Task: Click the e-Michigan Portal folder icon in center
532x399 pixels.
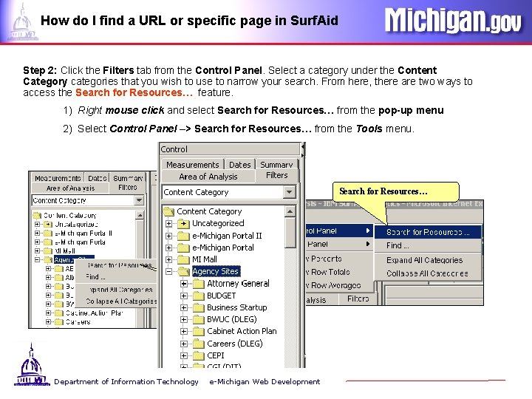Action: pos(183,248)
